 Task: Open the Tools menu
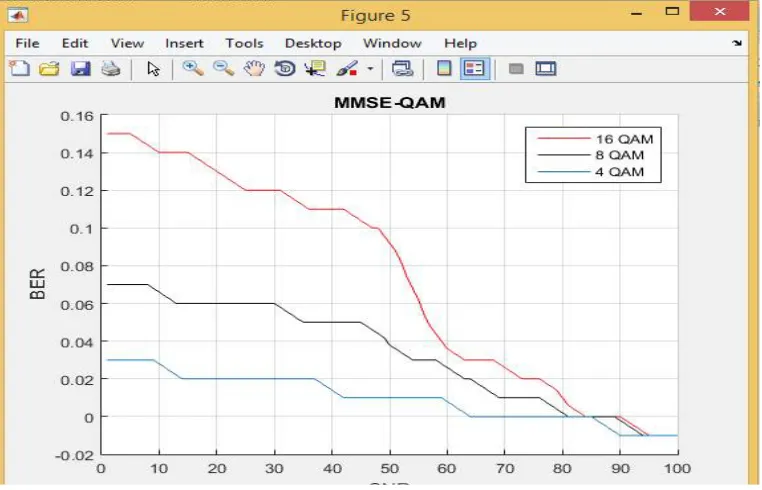pos(244,43)
